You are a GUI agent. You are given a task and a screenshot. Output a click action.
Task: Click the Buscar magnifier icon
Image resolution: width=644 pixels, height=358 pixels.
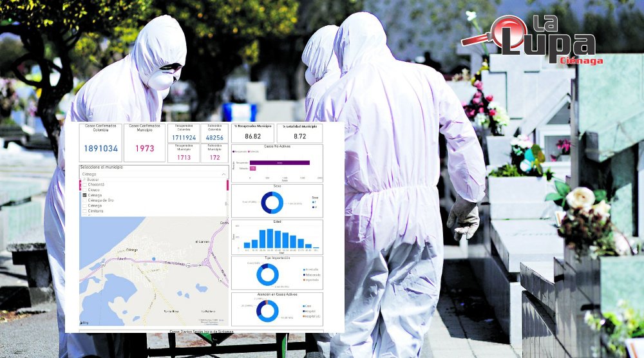tap(84, 180)
